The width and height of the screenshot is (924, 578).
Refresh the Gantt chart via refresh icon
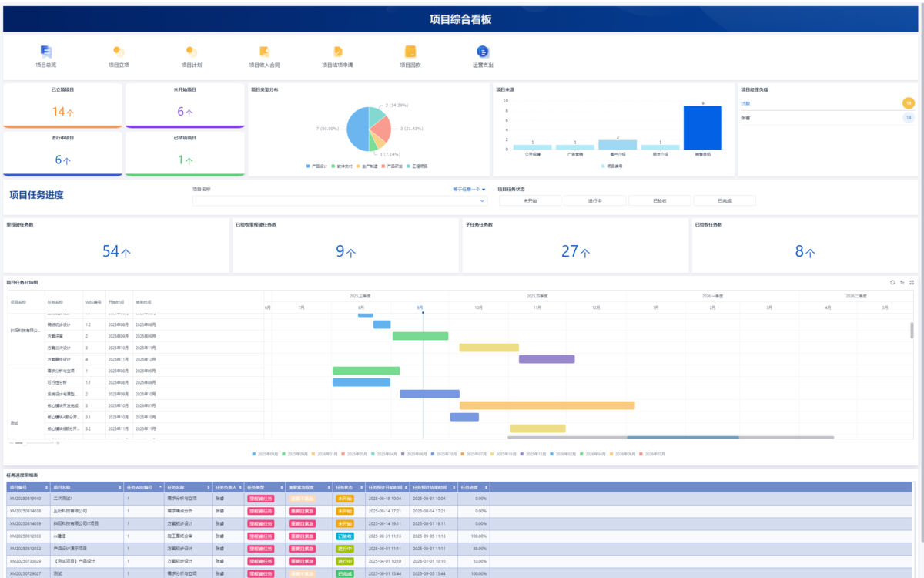(x=892, y=282)
